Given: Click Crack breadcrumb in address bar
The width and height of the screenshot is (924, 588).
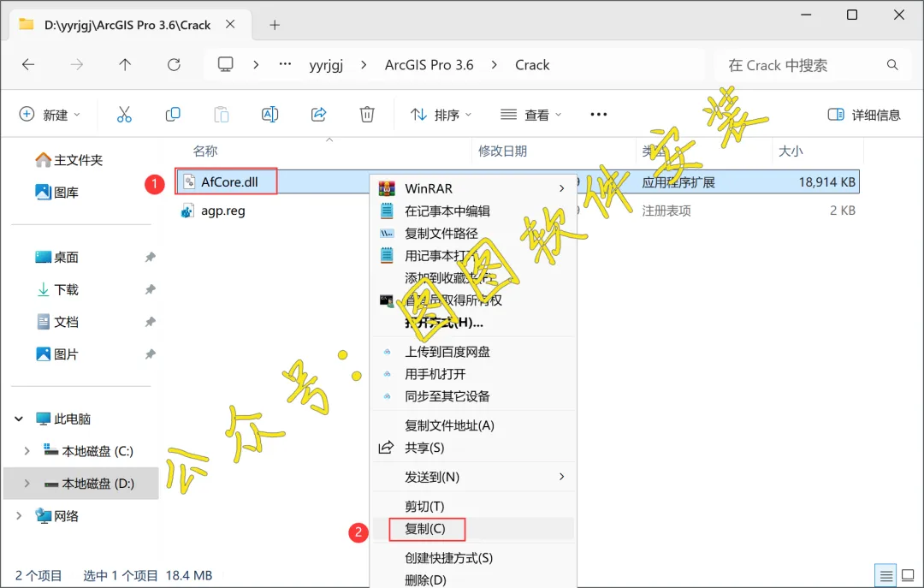Looking at the screenshot, I should (x=532, y=65).
